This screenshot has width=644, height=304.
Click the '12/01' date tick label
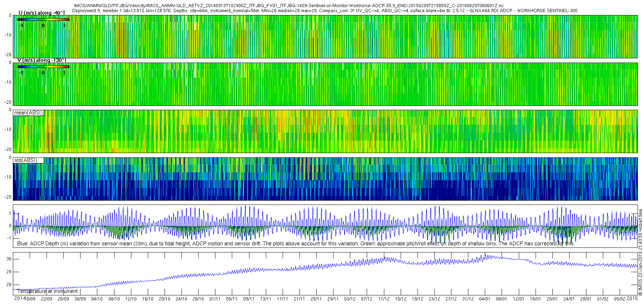coord(519,299)
